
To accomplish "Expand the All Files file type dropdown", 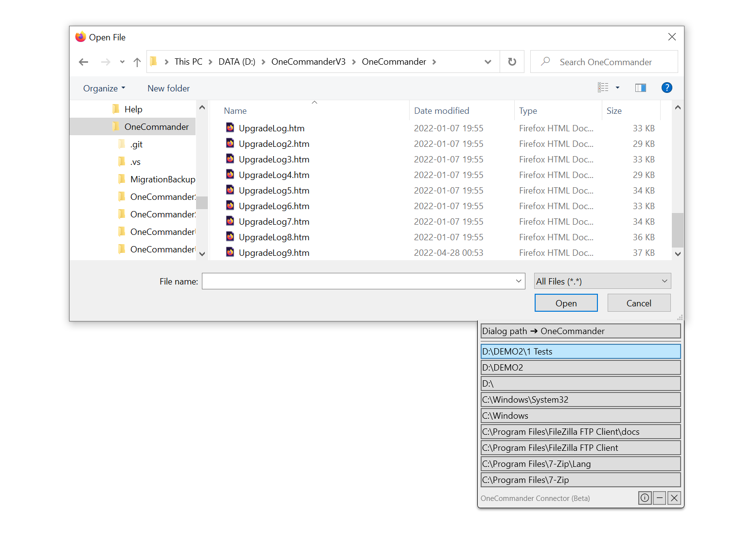I will coord(665,281).
